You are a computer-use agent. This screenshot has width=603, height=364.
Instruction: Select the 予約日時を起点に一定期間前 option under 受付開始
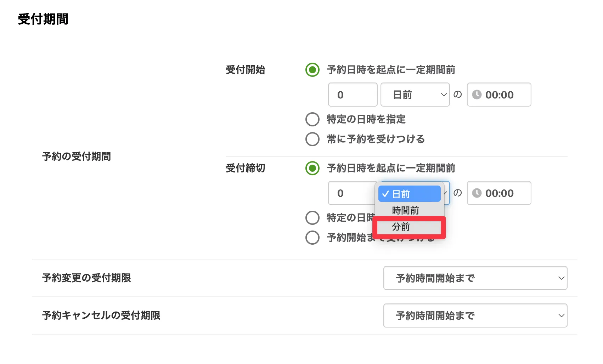click(312, 70)
